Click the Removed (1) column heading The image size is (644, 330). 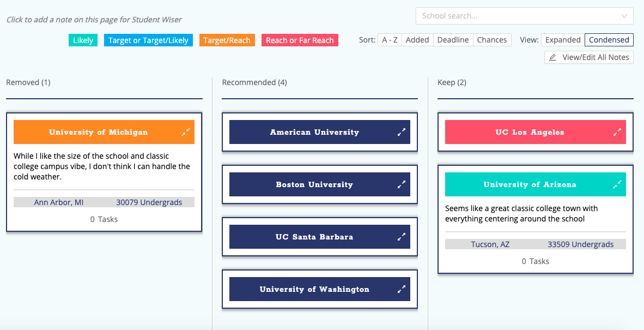[28, 82]
